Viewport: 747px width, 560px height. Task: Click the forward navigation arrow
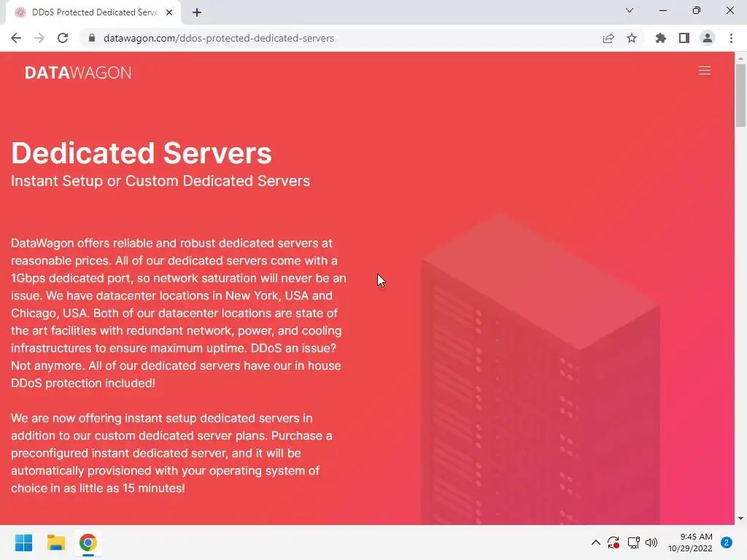(39, 38)
